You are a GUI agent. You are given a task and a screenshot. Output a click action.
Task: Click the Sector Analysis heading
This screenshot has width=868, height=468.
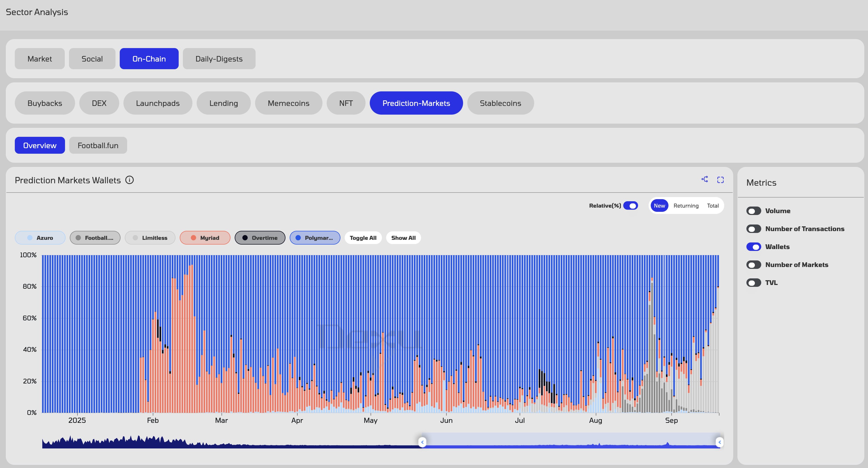tap(37, 12)
